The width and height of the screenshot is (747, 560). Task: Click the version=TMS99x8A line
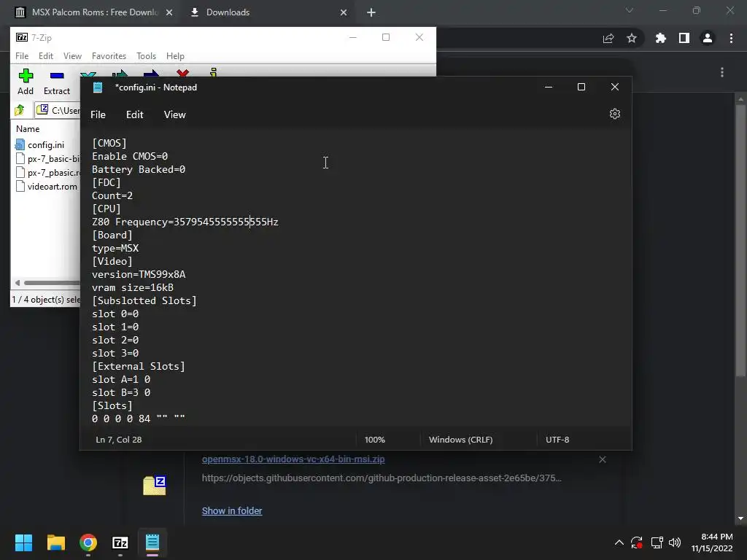(139, 274)
